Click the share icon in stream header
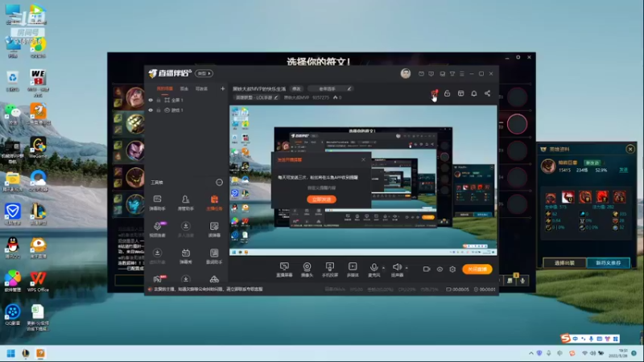Image resolution: width=644 pixels, height=362 pixels. point(487,93)
